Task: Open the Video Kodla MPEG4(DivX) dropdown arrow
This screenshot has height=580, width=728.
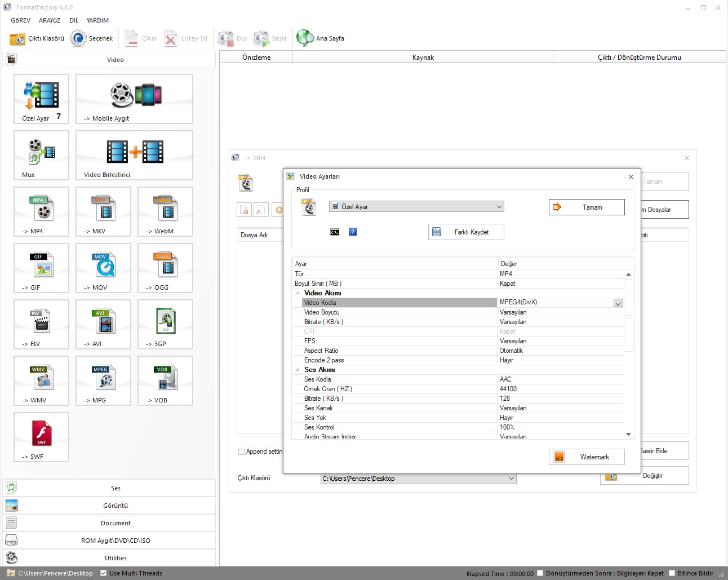Action: click(618, 303)
